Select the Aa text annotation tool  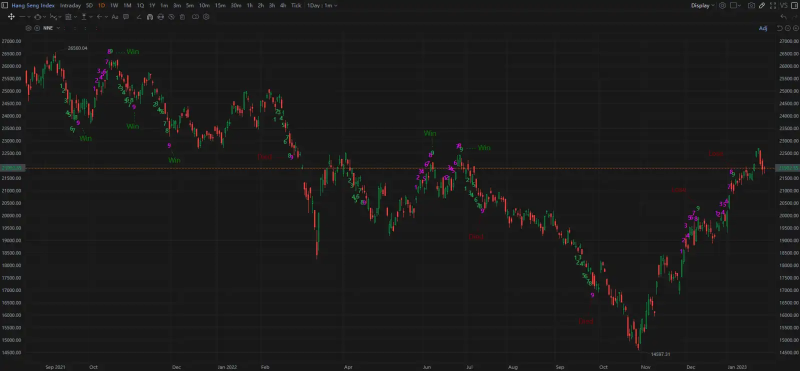(x=115, y=17)
